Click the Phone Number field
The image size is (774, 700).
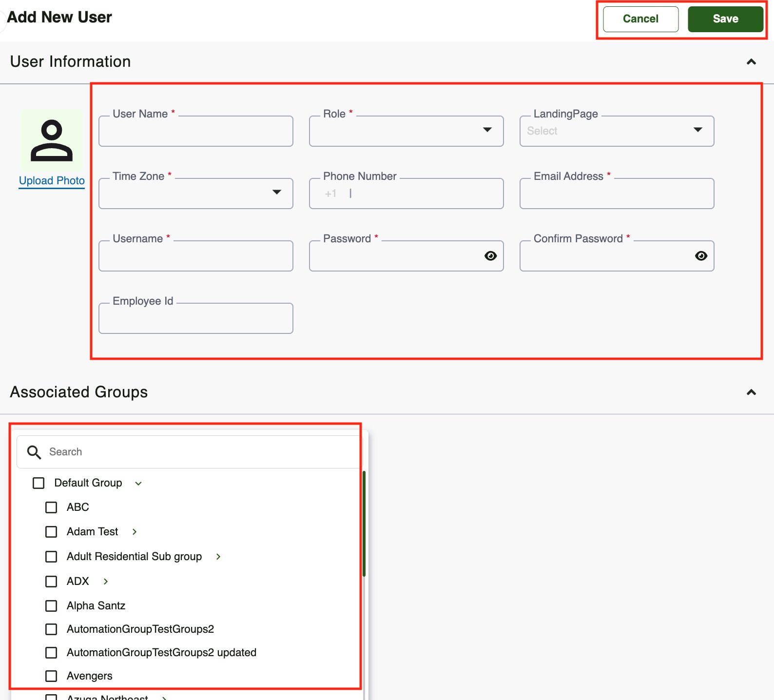(406, 194)
